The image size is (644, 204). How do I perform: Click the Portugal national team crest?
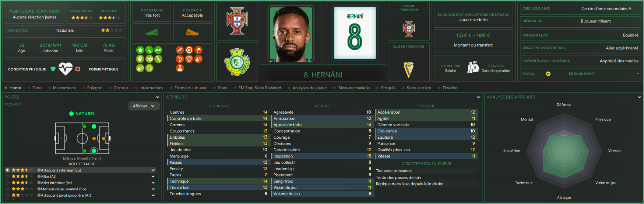tap(237, 21)
